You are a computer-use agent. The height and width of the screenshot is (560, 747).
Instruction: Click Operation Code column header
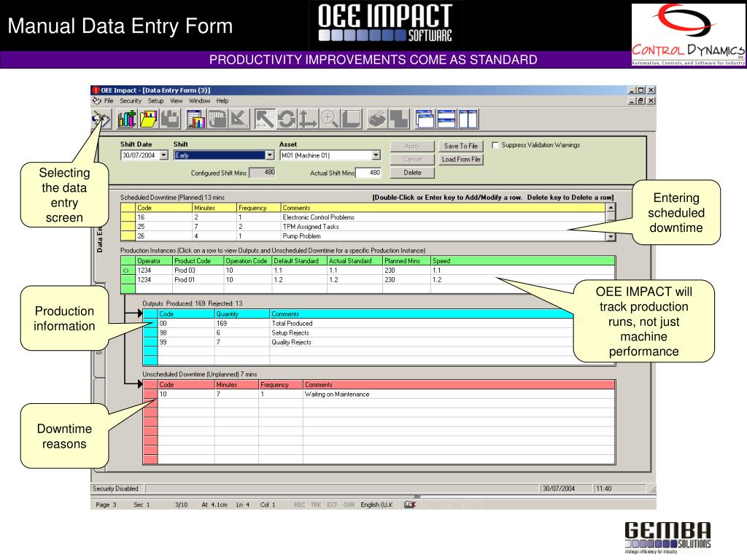point(247,261)
